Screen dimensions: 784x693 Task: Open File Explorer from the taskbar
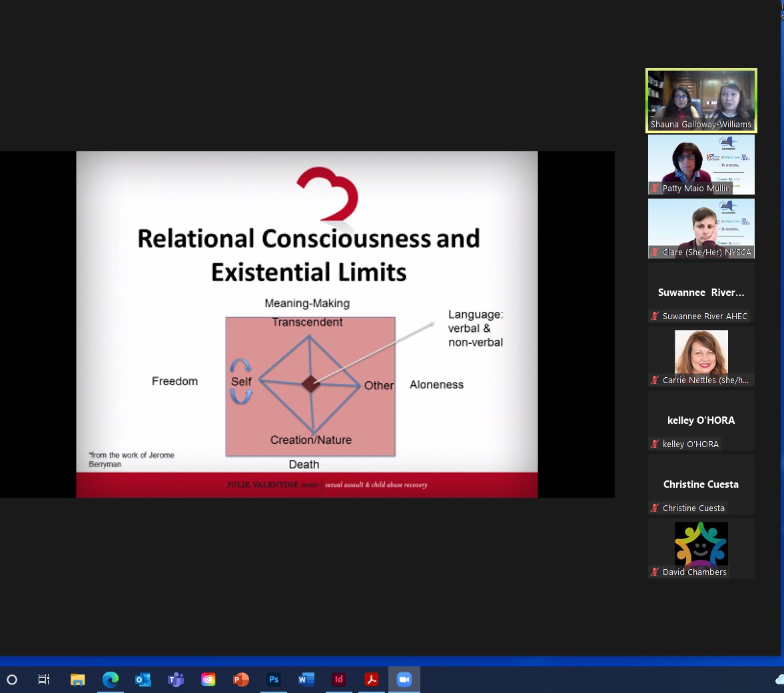pyautogui.click(x=78, y=679)
